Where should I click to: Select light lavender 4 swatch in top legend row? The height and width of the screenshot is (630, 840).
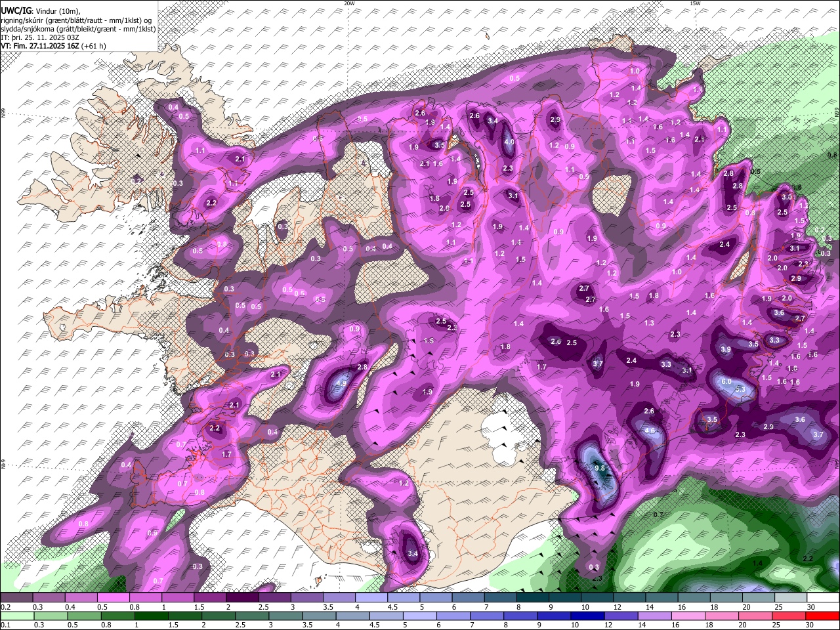tap(371, 598)
